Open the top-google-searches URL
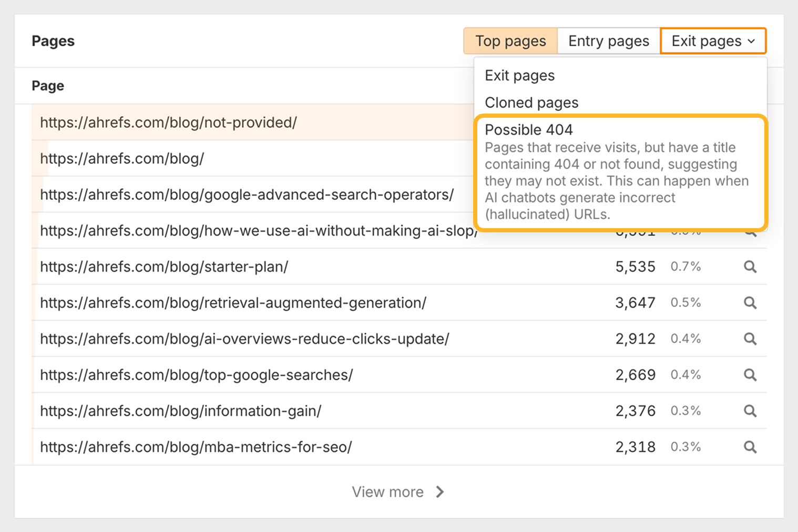Viewport: 798px width, 532px height. click(x=196, y=375)
